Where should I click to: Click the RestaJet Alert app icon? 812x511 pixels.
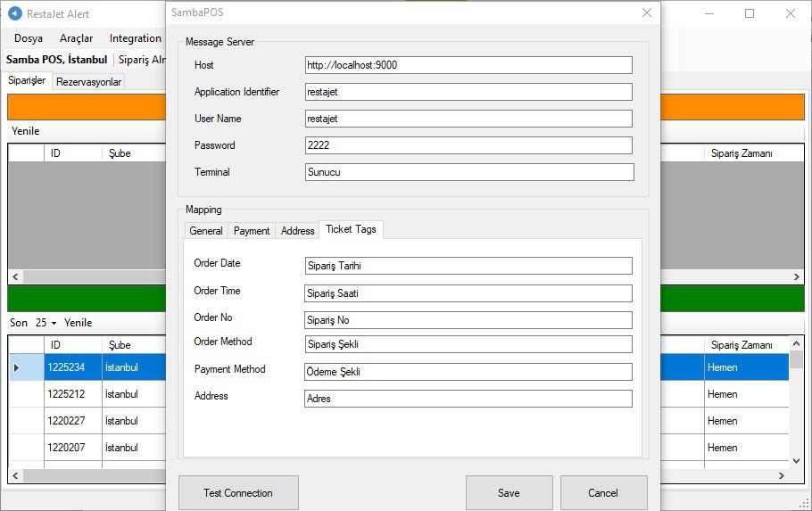pos(13,14)
